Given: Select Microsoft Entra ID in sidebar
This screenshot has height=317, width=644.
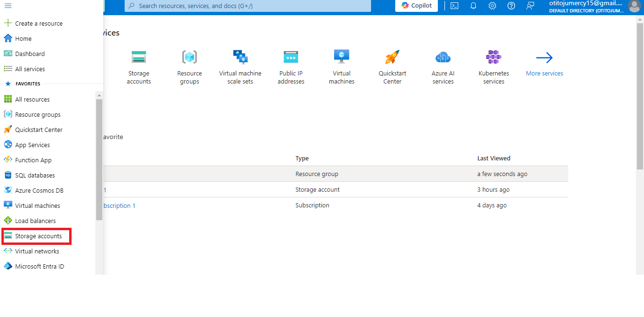Looking at the screenshot, I should coord(39,266).
